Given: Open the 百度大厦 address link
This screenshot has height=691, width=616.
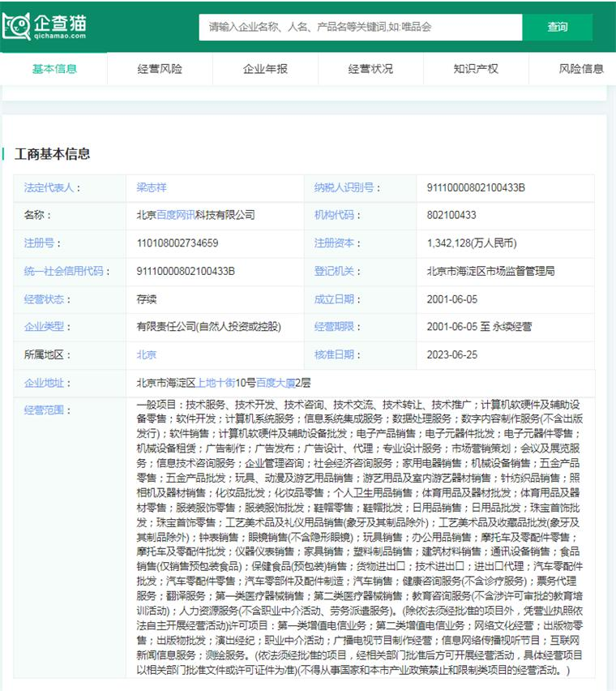Looking at the screenshot, I should tap(276, 383).
